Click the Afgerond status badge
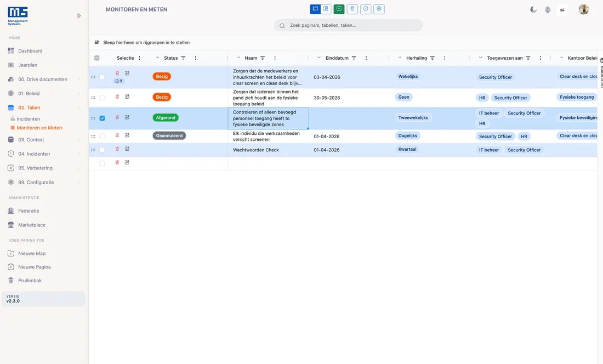This screenshot has height=364, width=603. point(166,118)
